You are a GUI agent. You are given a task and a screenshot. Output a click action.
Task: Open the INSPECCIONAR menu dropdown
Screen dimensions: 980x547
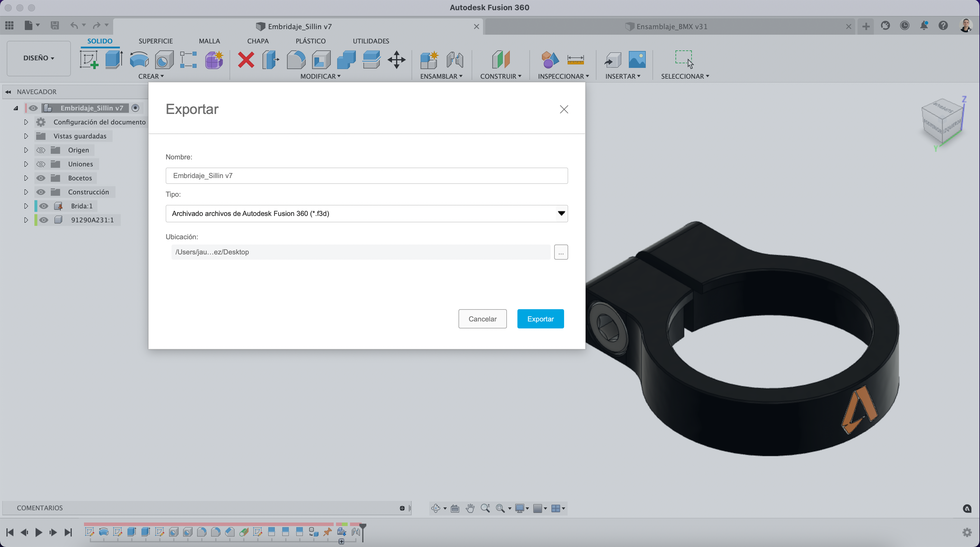[x=563, y=76]
